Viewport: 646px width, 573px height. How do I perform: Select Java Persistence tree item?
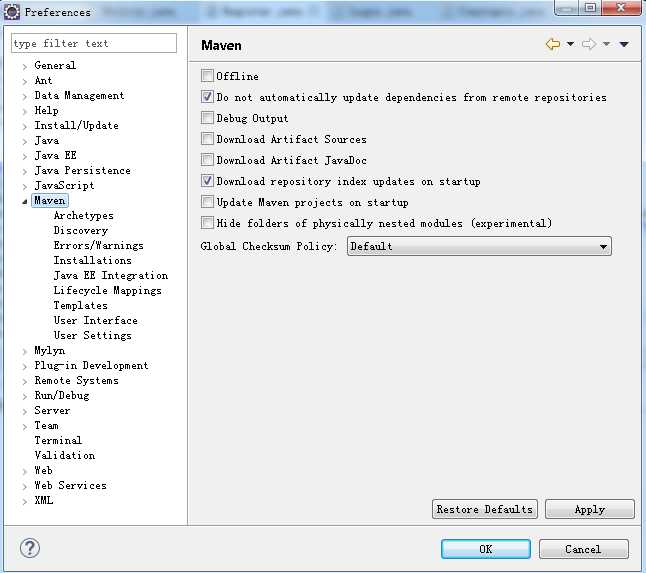coord(82,171)
